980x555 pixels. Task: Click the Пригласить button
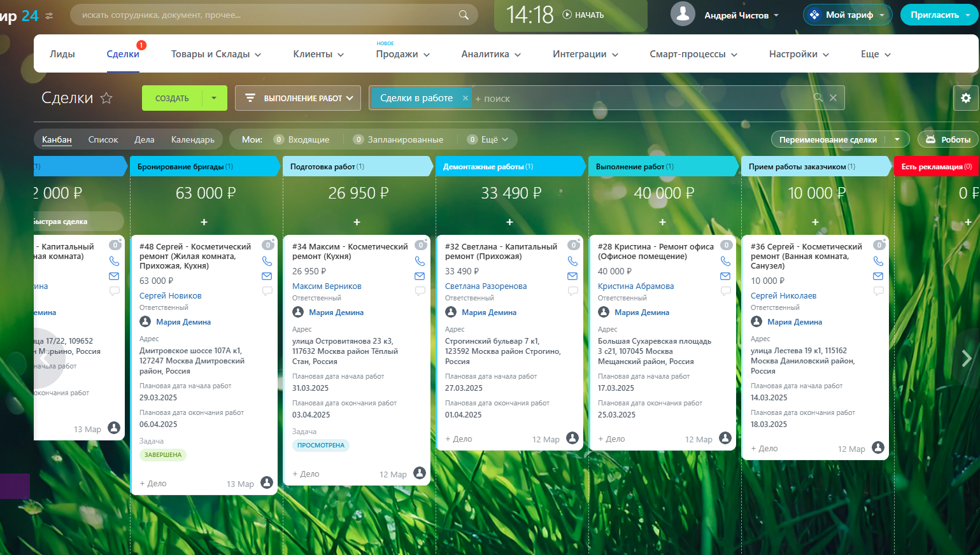tap(939, 15)
